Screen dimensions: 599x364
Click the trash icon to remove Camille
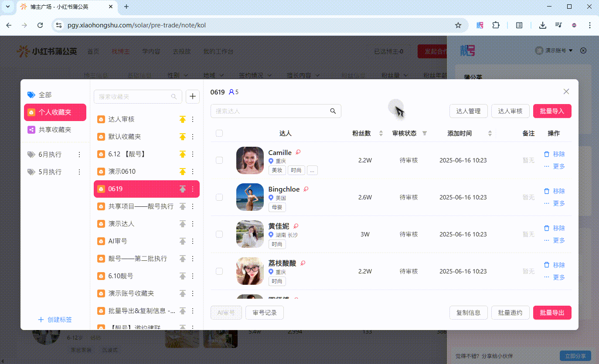pos(547,154)
